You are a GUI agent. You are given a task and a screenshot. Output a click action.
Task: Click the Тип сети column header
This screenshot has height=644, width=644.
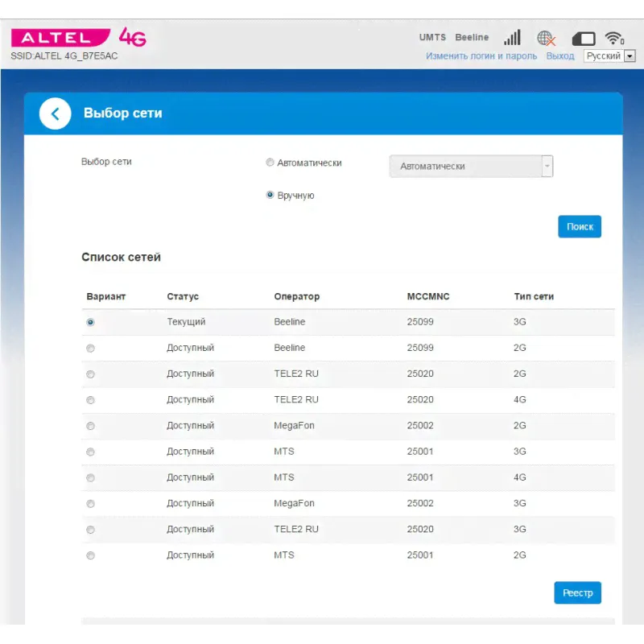click(x=534, y=296)
